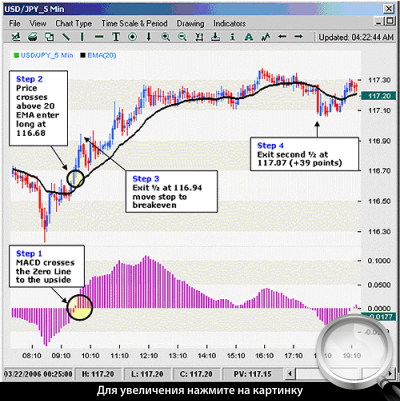The height and width of the screenshot is (401, 400).
Task: Click the right arrow toolbar icon
Action: 299,36
